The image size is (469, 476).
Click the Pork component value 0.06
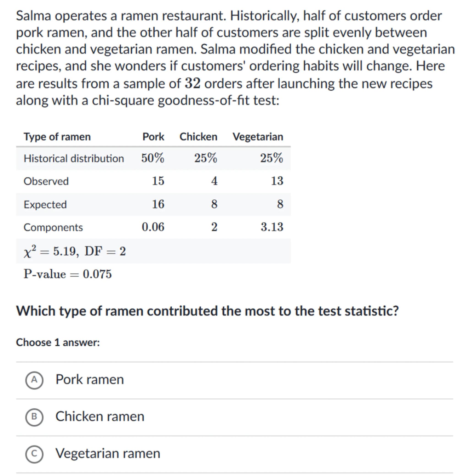pos(153,227)
